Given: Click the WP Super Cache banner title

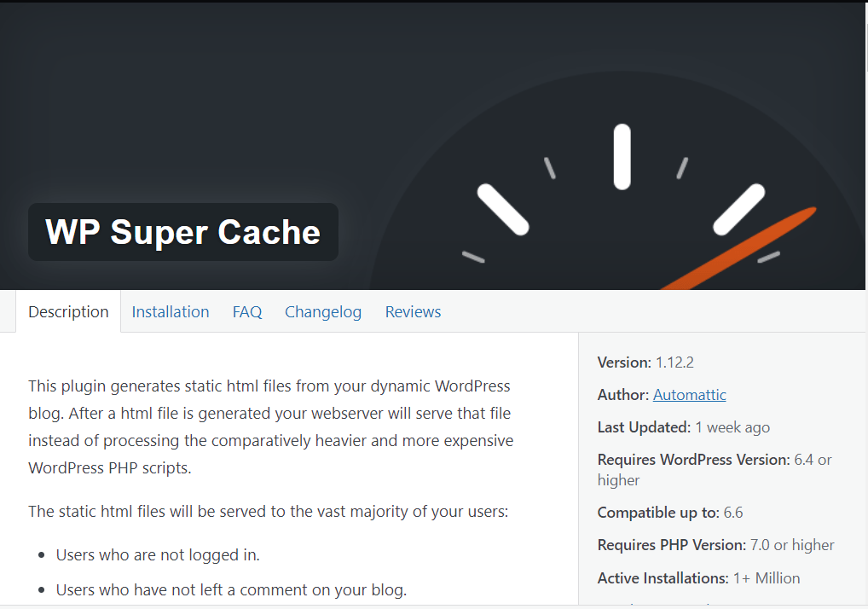Looking at the screenshot, I should [183, 232].
